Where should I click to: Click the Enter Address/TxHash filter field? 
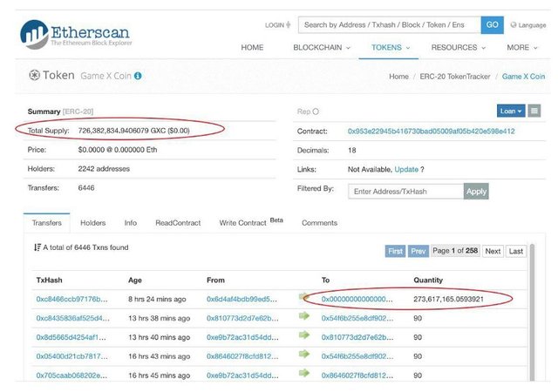pos(405,192)
